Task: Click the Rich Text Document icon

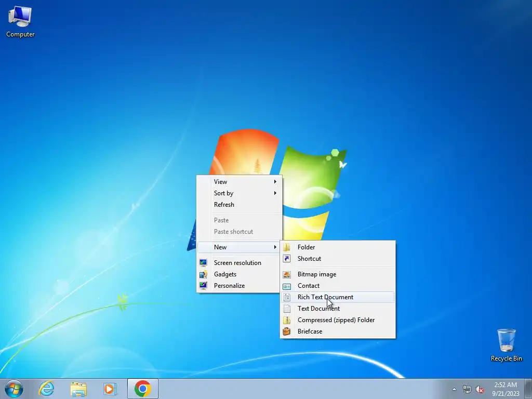Action: tap(287, 297)
